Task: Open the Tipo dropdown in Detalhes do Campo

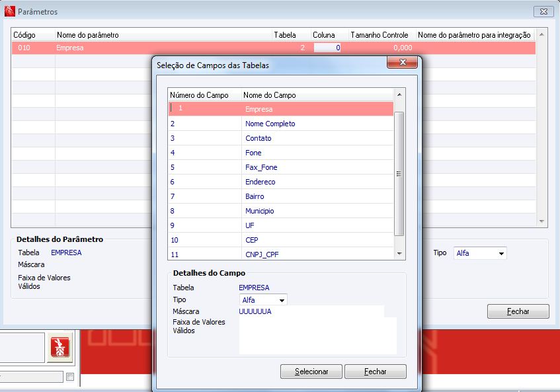Action: click(282, 300)
